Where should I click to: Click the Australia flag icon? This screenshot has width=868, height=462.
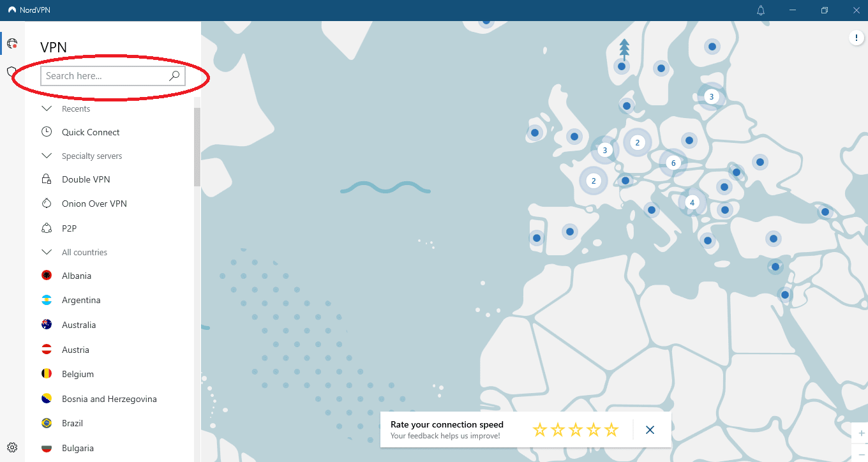47,325
